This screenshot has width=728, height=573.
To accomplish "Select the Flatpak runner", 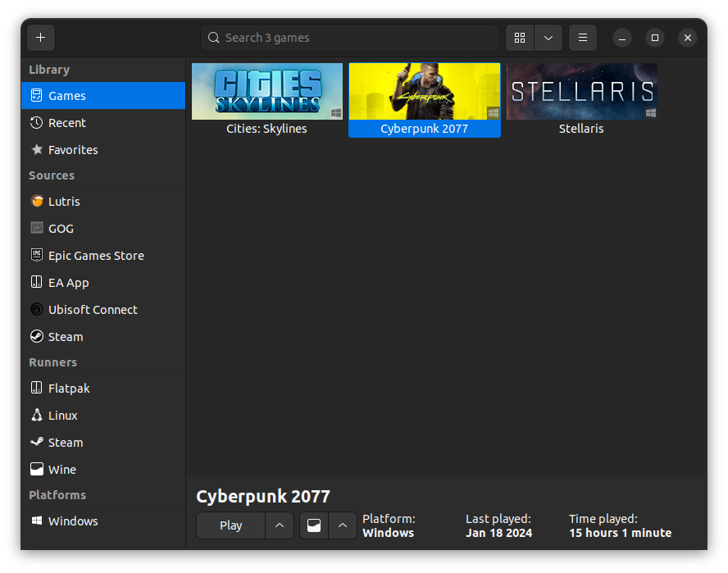I will point(103,389).
